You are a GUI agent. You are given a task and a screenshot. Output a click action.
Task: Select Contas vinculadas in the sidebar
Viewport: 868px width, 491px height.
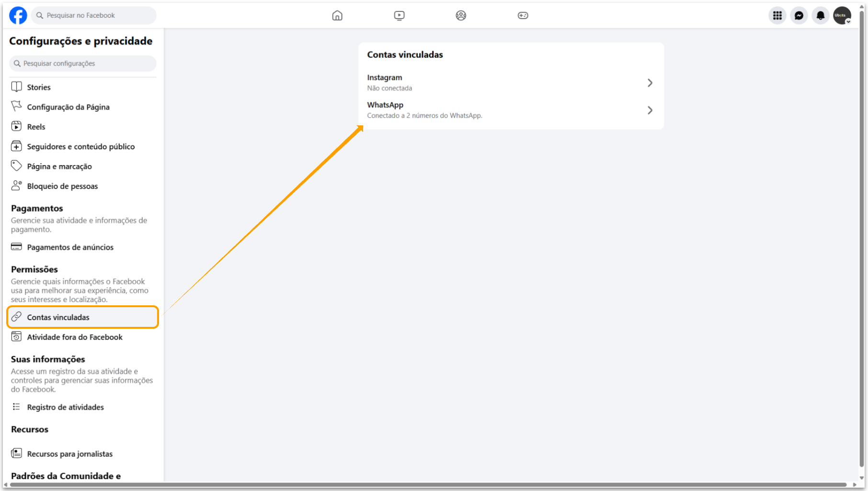tap(83, 317)
